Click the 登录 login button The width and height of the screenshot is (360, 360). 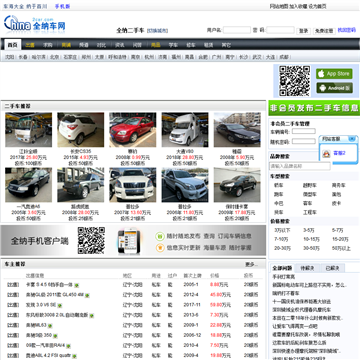(x=303, y=31)
